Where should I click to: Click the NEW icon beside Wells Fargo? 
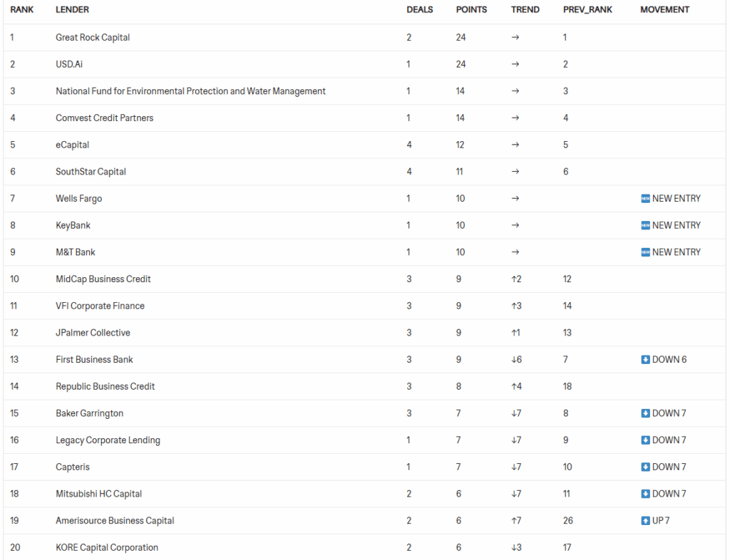click(645, 199)
